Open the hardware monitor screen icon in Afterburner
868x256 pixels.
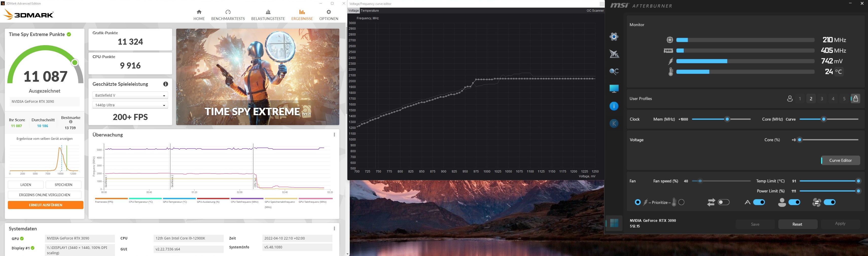(614, 89)
